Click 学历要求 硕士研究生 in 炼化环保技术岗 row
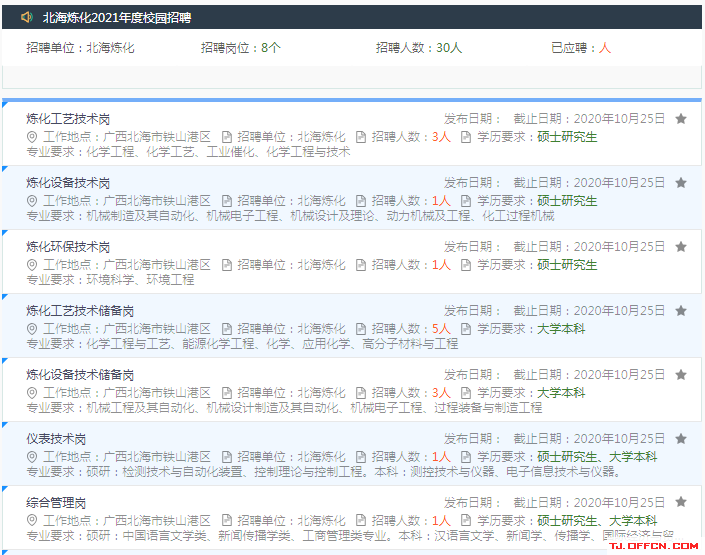This screenshot has width=705, height=555. (537, 265)
